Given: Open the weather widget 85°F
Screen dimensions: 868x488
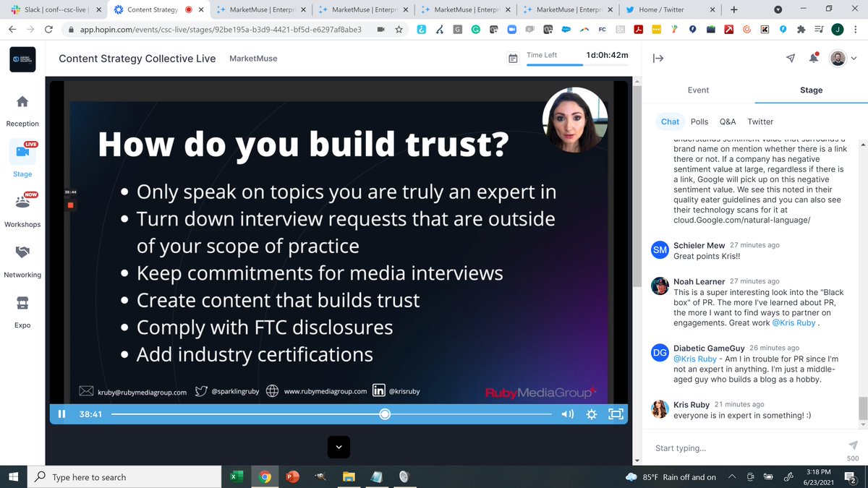Looking at the screenshot, I should (x=671, y=477).
